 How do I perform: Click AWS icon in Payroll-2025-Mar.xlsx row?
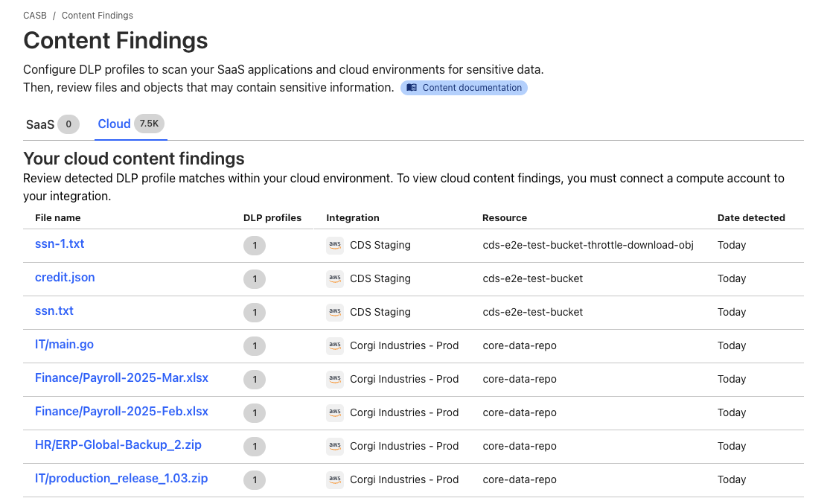(335, 379)
